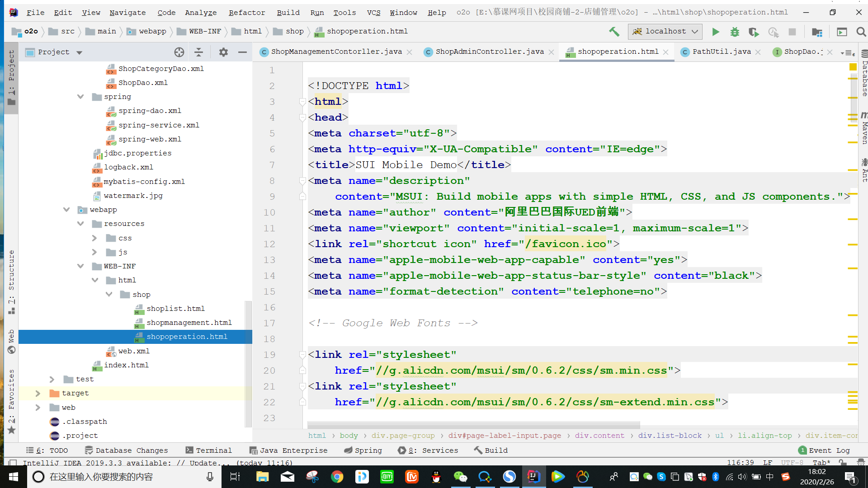This screenshot has height=488, width=868.
Task: Expand the css folder
Action: coord(94,238)
